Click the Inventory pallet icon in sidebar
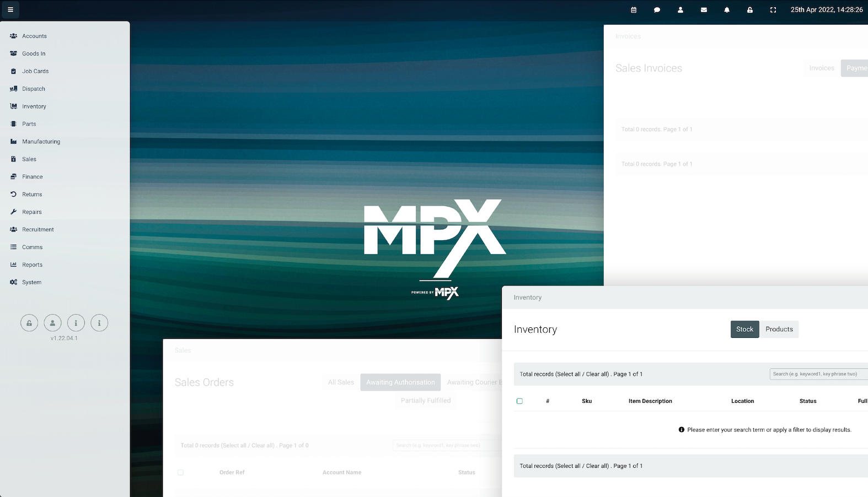The width and height of the screenshot is (868, 497). click(x=13, y=106)
